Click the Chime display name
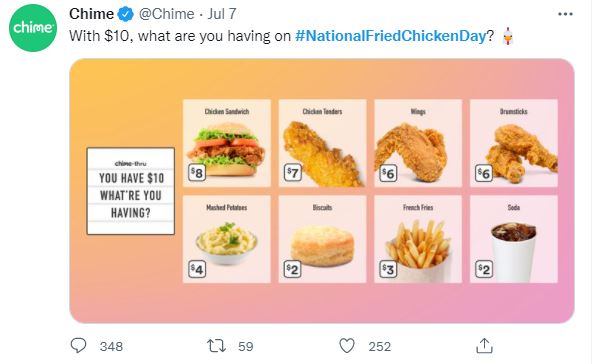Image resolution: width=594 pixels, height=364 pixels. pos(91,14)
